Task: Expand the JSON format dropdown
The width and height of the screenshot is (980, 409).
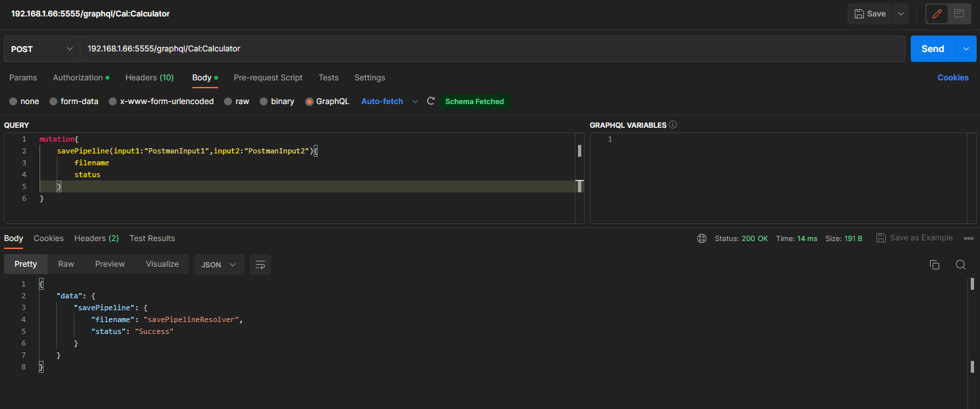Action: click(x=219, y=265)
